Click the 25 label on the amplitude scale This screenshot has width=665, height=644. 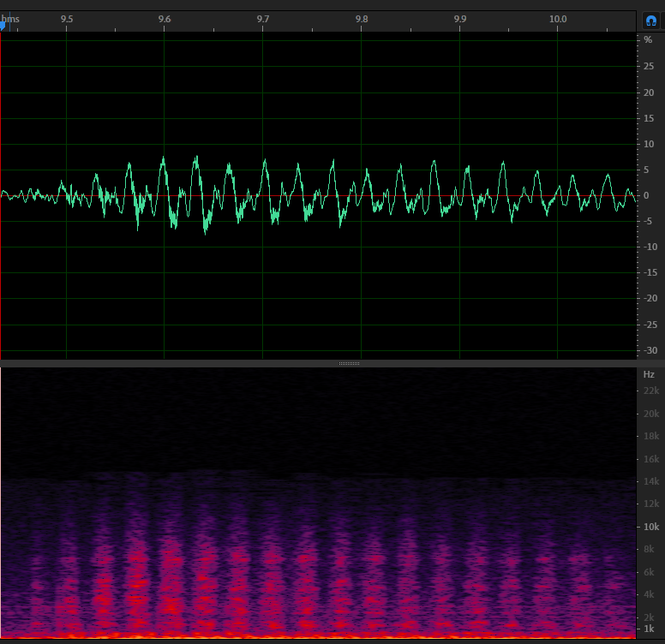tap(649, 66)
